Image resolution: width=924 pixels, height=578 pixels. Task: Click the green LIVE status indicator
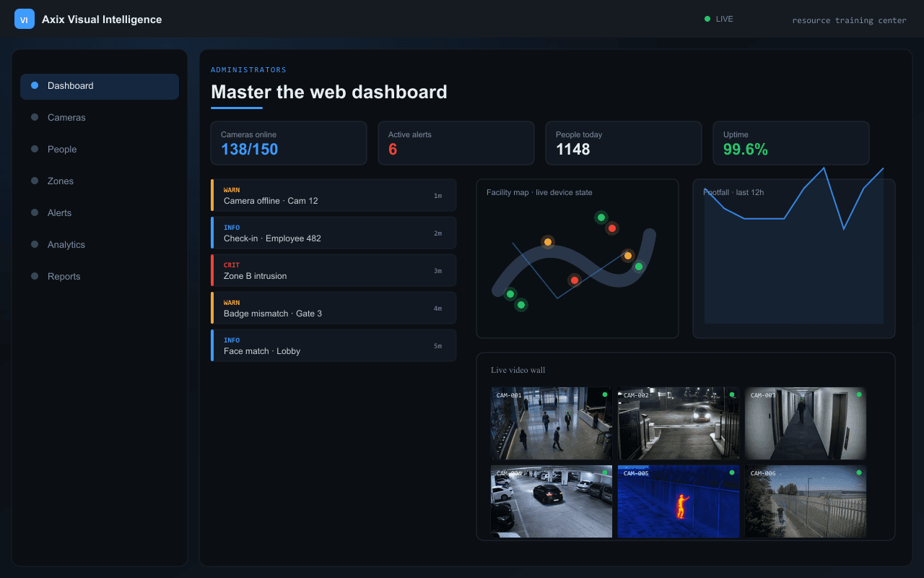(719, 20)
